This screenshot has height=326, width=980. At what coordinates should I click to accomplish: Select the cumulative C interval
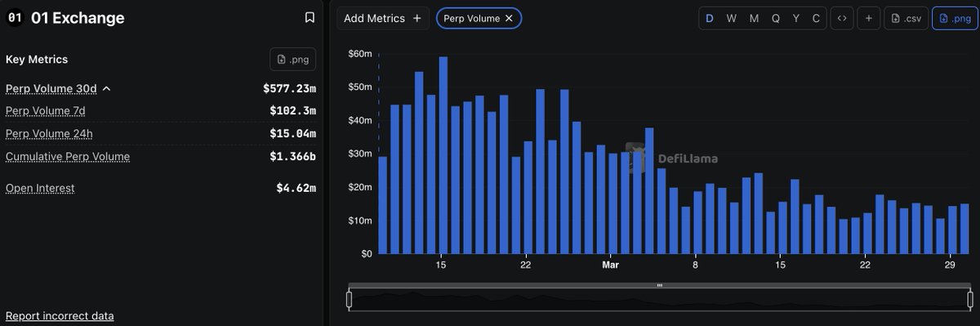pos(816,18)
